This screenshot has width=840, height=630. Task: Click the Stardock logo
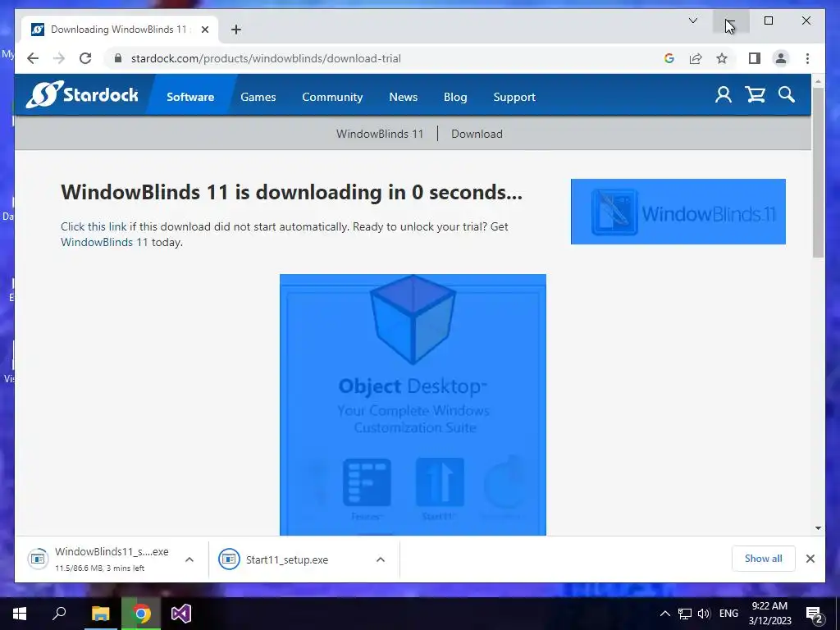82,95
